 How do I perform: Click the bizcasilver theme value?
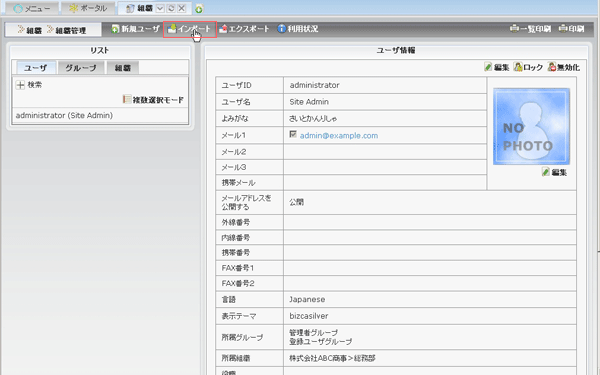pyautogui.click(x=309, y=316)
